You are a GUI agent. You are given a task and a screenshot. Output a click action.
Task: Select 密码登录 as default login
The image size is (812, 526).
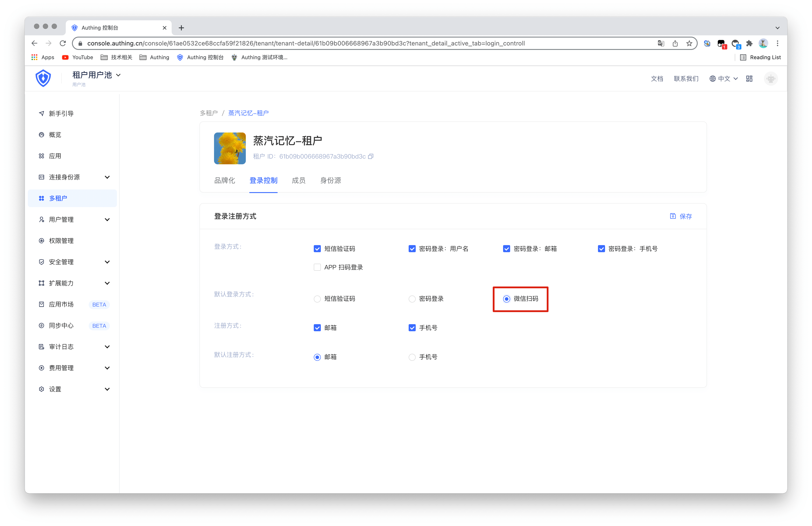(412, 299)
